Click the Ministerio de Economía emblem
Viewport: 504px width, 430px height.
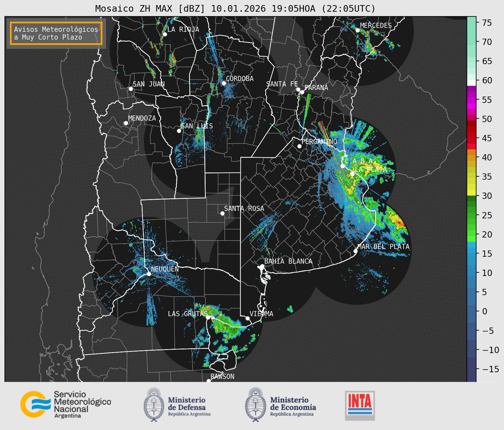[255, 405]
